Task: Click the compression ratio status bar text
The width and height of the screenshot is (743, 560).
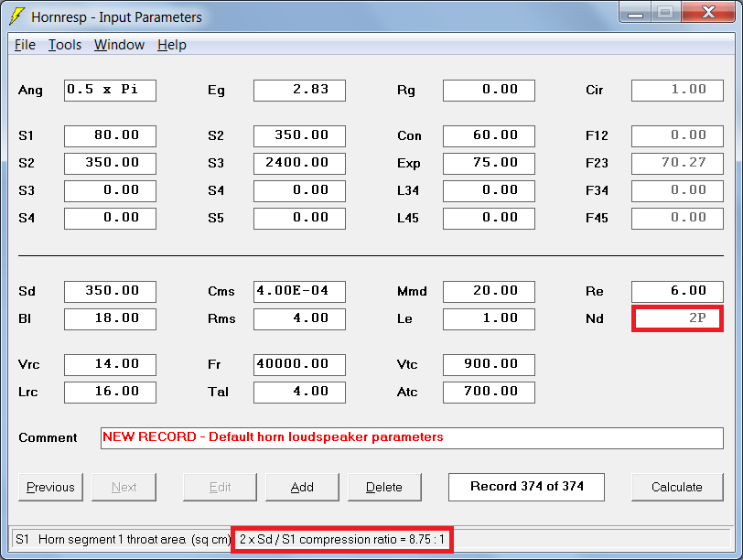Action: (x=341, y=540)
